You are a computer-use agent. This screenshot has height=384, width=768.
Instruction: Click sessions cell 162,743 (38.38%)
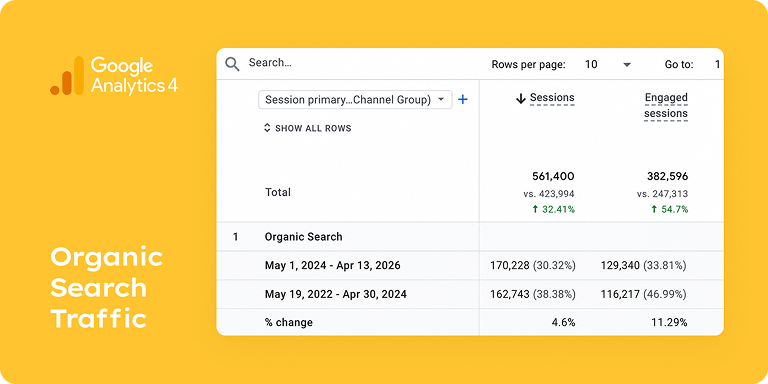pos(533,294)
